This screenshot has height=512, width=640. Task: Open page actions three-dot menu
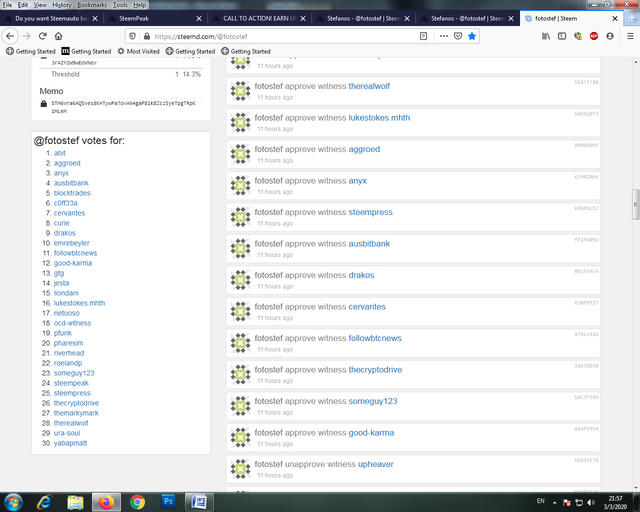click(x=444, y=36)
